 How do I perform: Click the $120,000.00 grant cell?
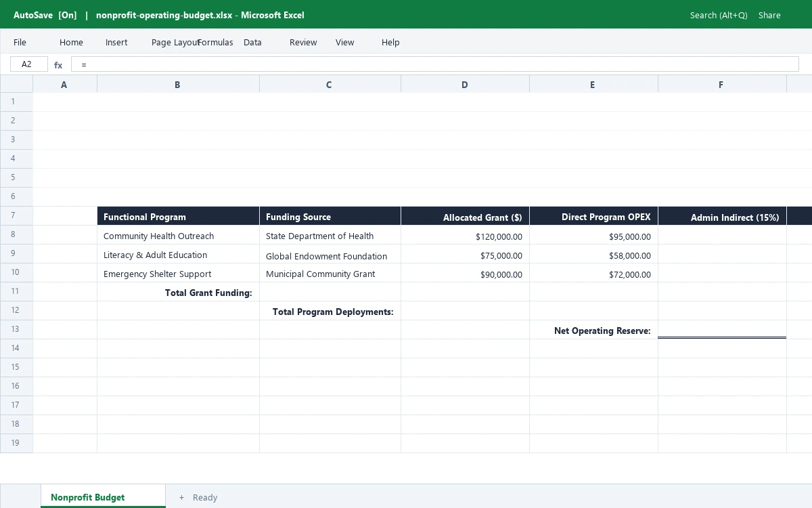click(x=465, y=235)
